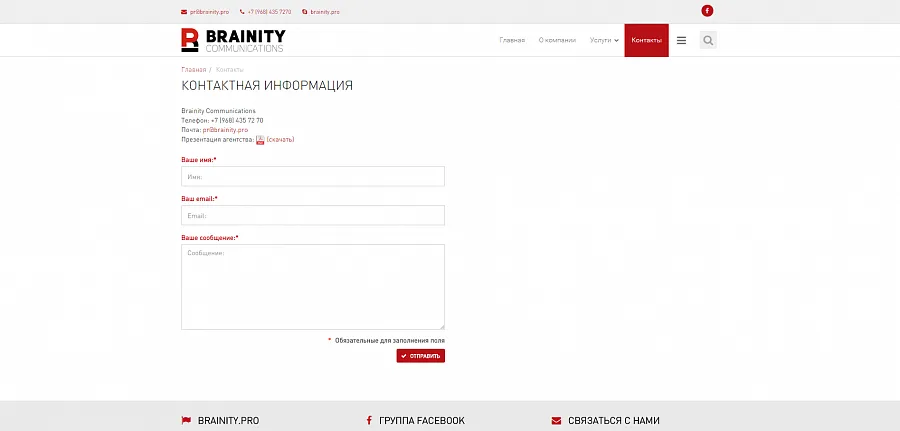
Task: Go to the Главная menu item
Action: point(512,40)
